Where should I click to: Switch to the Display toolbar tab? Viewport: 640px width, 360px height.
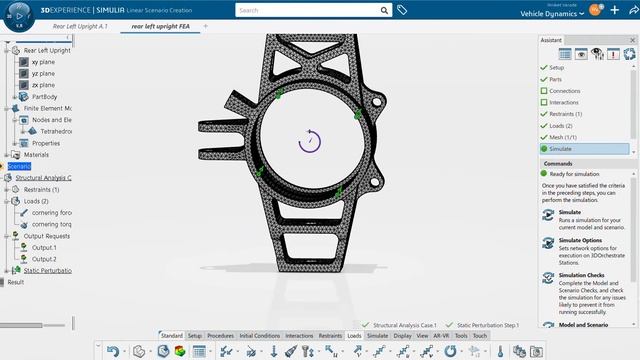[x=402, y=336]
